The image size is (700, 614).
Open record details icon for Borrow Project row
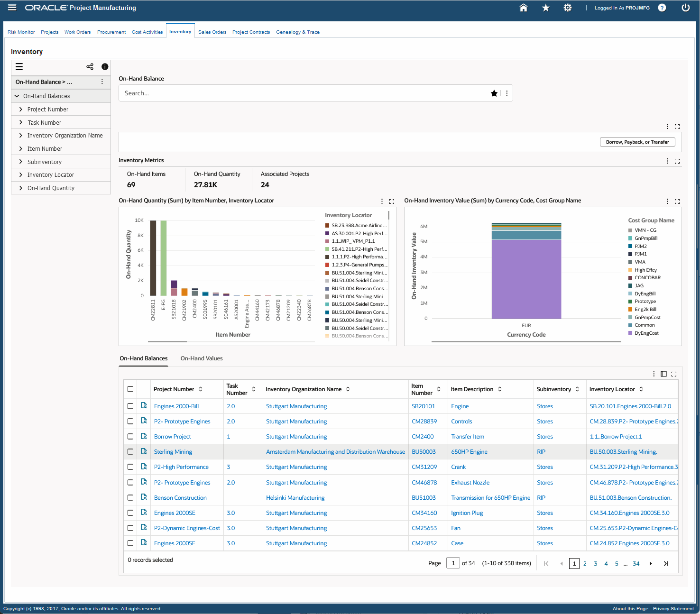144,436
